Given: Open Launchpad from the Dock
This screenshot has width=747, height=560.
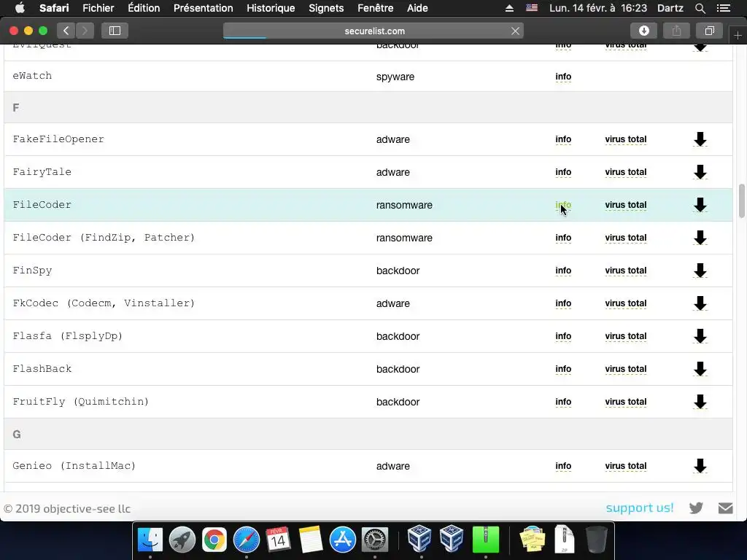Looking at the screenshot, I should coord(182,540).
